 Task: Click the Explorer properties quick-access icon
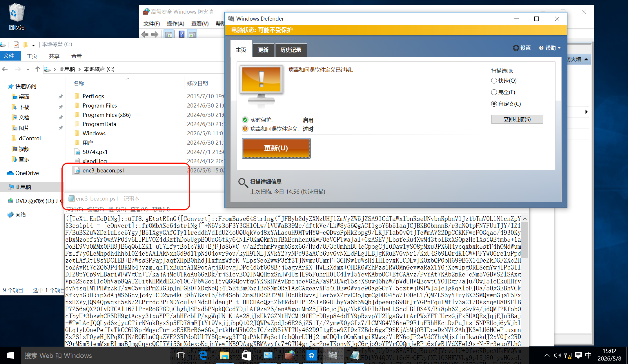(x=16, y=44)
